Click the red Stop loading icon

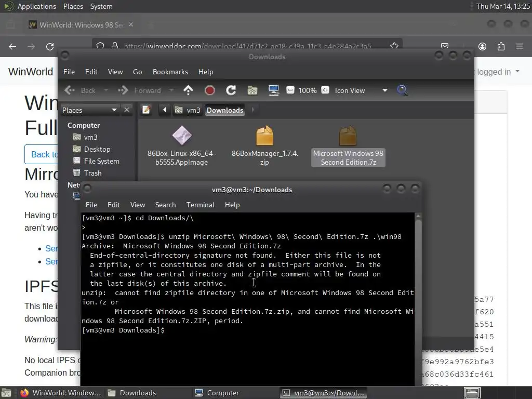(x=210, y=90)
